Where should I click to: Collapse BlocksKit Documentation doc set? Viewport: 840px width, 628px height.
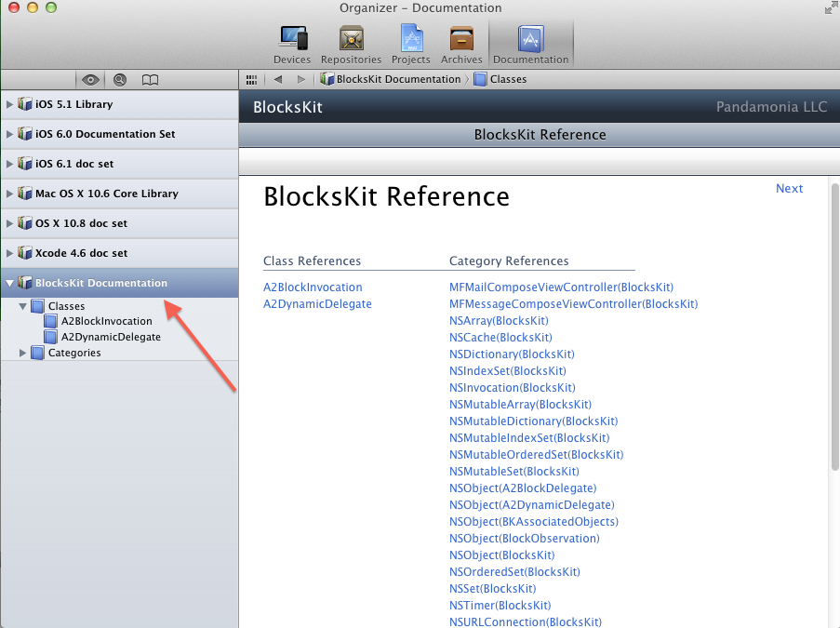(x=9, y=283)
